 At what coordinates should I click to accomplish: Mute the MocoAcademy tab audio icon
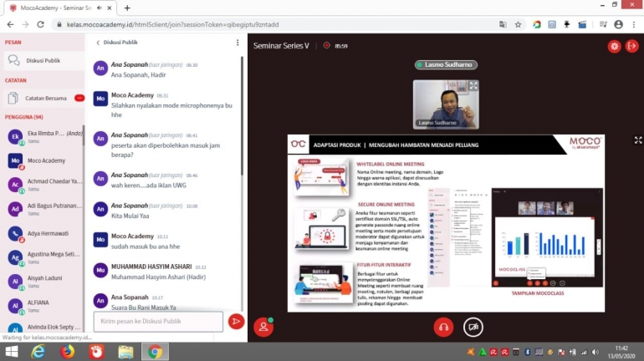click(x=100, y=8)
